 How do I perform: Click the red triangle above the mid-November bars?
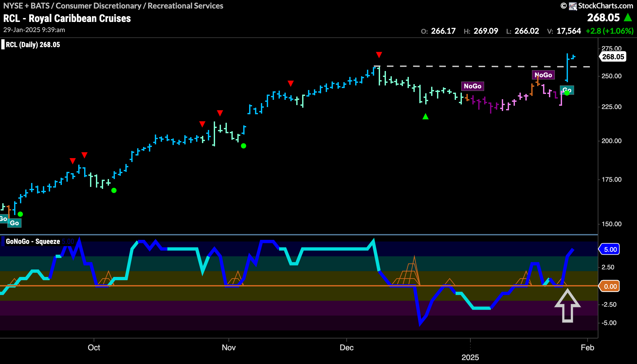291,84
